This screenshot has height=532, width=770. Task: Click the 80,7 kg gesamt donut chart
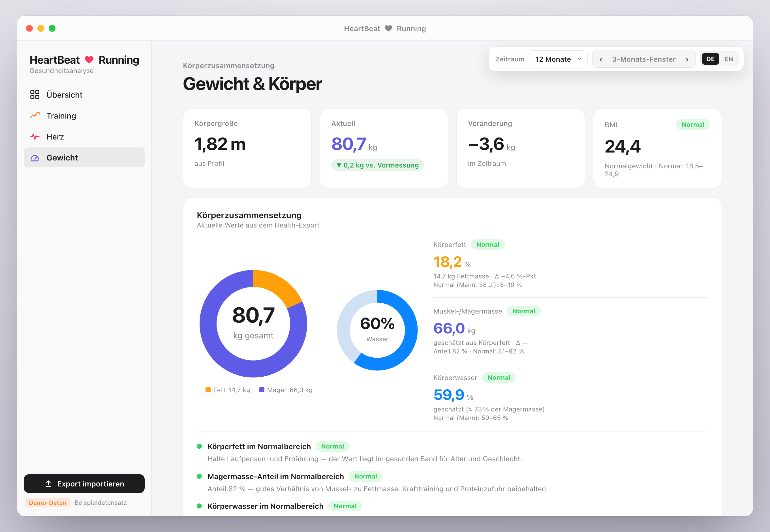pos(253,324)
